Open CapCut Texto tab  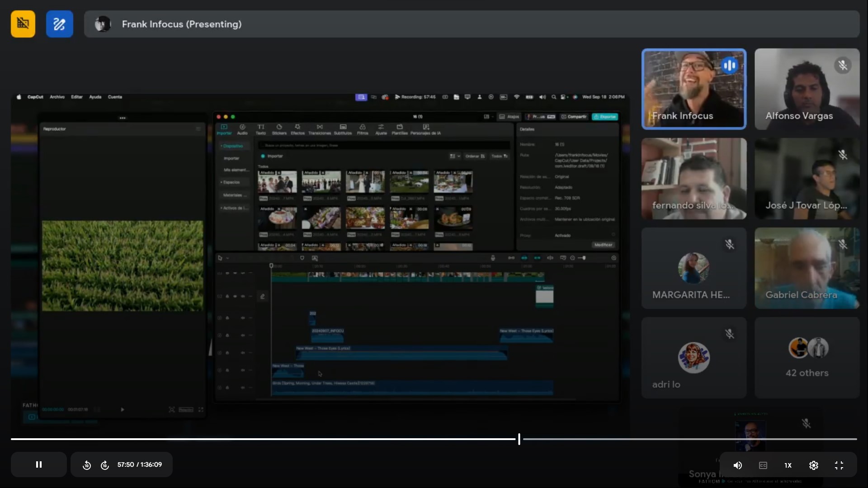[x=261, y=129]
